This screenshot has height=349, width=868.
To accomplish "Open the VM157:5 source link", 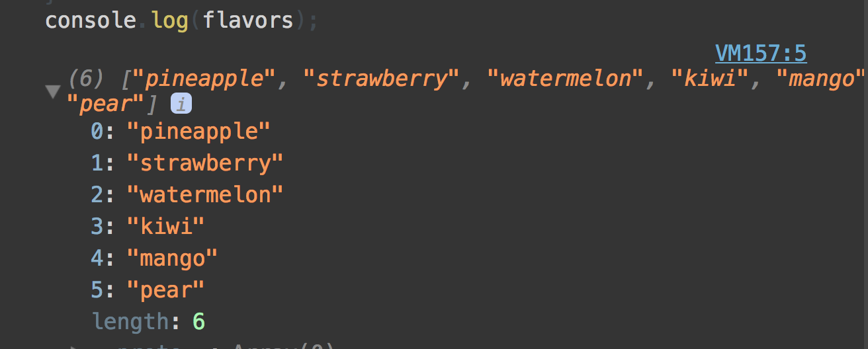I will point(761,53).
